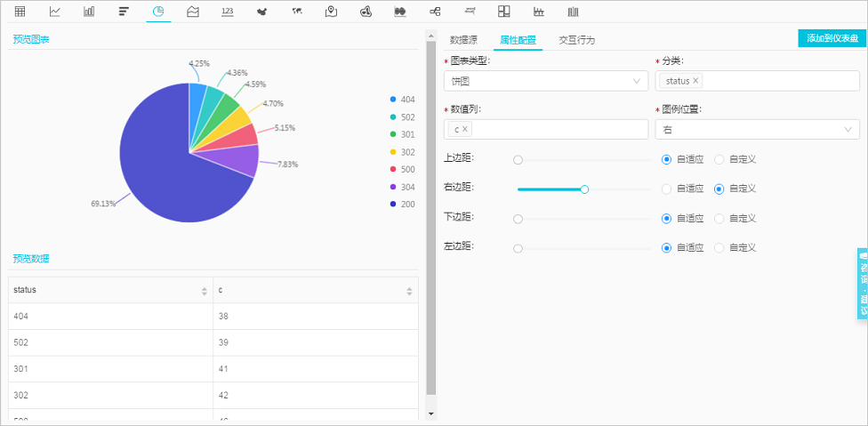Select the pie chart type icon

pos(158,11)
